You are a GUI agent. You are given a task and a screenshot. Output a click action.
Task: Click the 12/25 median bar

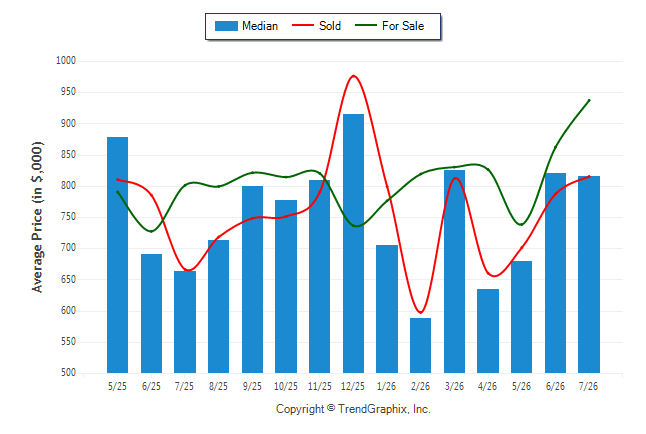click(353, 244)
